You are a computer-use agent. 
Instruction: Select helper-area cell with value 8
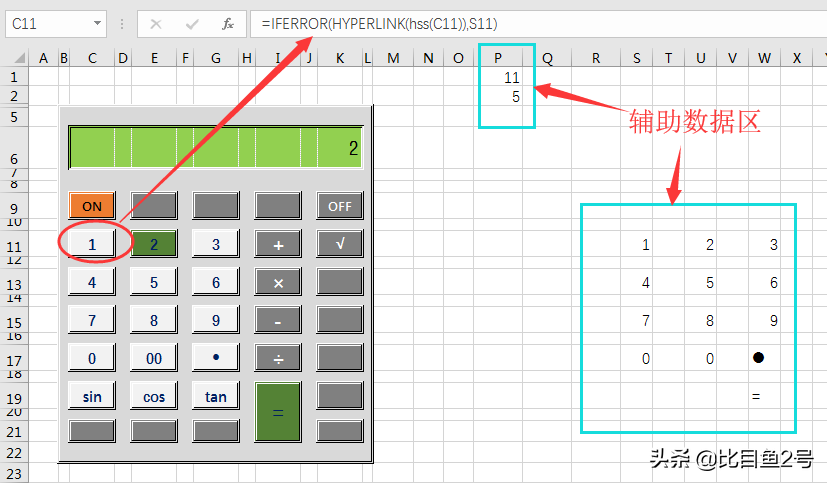pyautogui.click(x=700, y=320)
